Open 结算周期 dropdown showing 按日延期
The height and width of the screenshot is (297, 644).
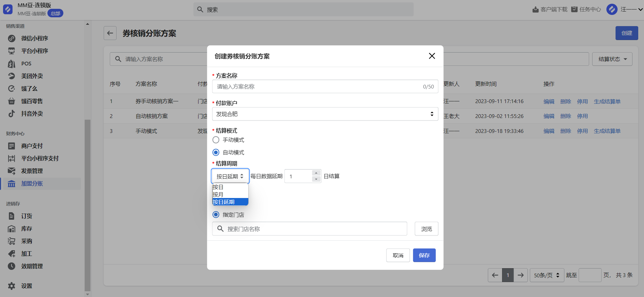tap(230, 176)
